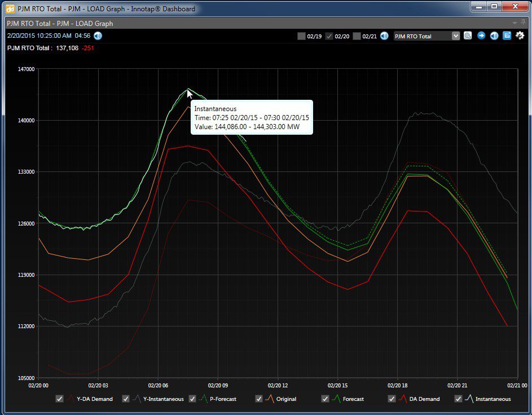Click the Instantaneous tooltip box
The width and height of the screenshot is (532, 415).
pyautogui.click(x=252, y=117)
